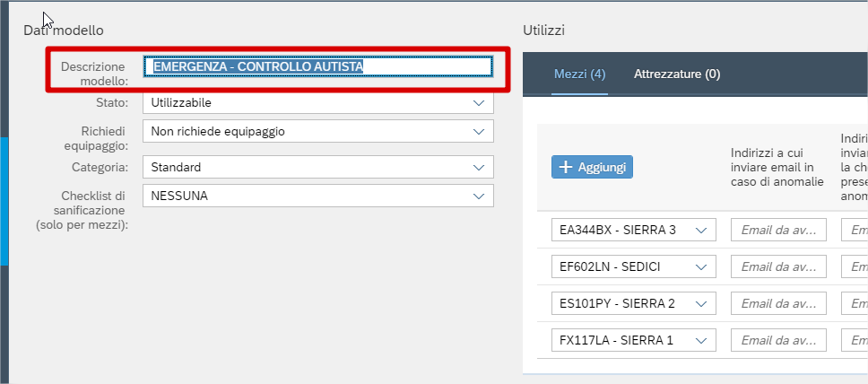Switch to the Mezzi (4) tab
Screen dimensions: 868x384
[x=580, y=74]
